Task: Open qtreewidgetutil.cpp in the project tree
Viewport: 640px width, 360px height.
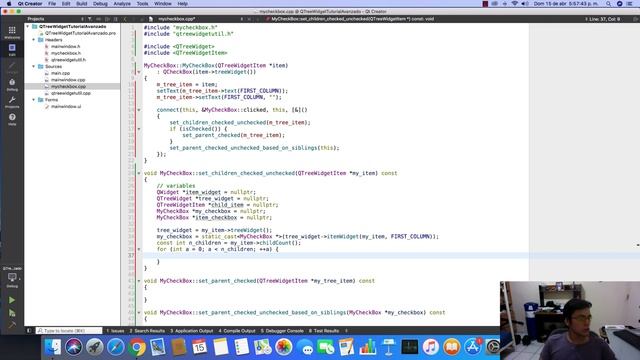Action: point(71,93)
